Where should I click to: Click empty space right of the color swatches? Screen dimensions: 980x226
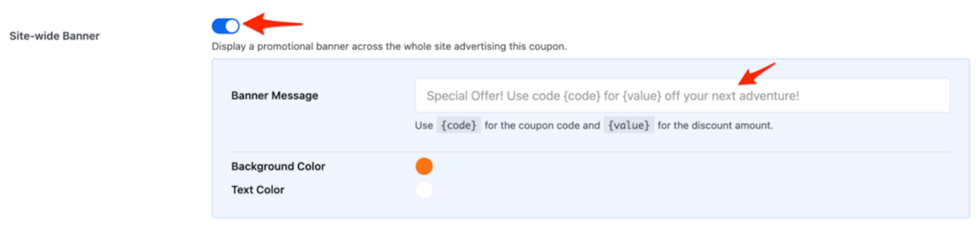[x=685, y=178]
